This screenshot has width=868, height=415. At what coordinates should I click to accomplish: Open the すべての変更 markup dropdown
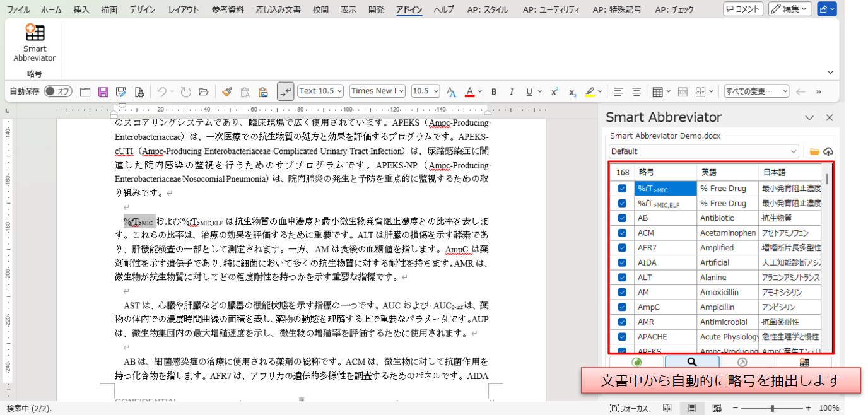(756, 91)
